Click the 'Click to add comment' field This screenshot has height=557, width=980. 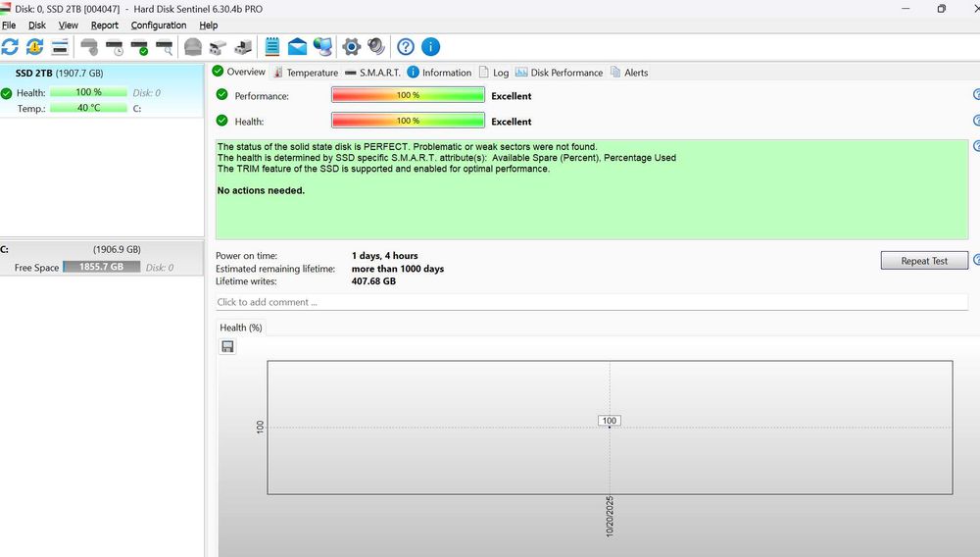click(591, 302)
